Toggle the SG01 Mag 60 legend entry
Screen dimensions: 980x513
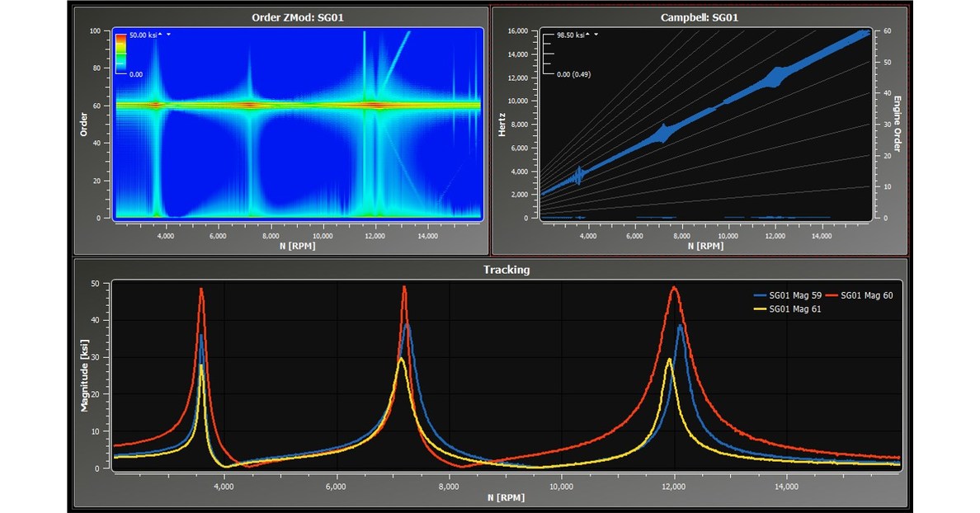(x=866, y=295)
